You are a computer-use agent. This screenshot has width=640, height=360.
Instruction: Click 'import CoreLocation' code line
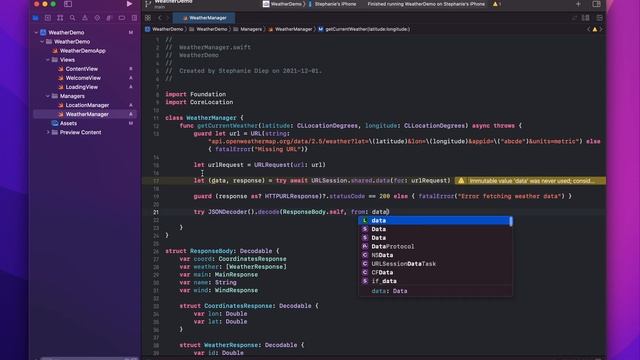199,102
